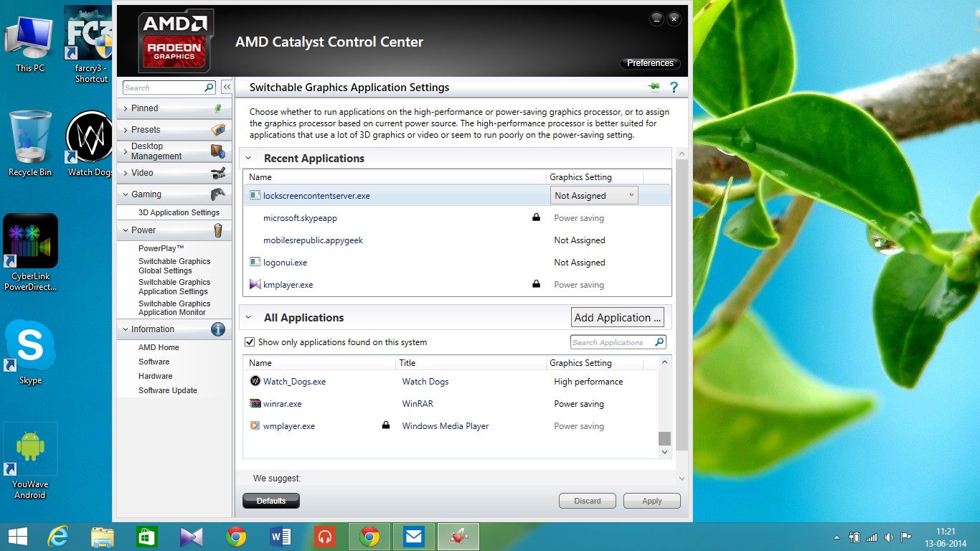The width and height of the screenshot is (980, 551).
Task: Select the YouWave Android desktop icon
Action: [x=30, y=461]
